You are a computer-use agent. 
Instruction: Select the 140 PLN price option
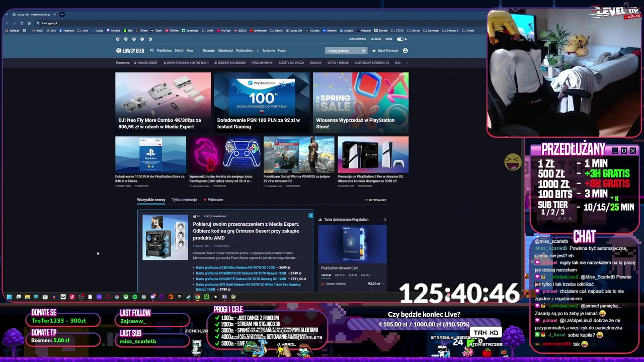point(365,275)
